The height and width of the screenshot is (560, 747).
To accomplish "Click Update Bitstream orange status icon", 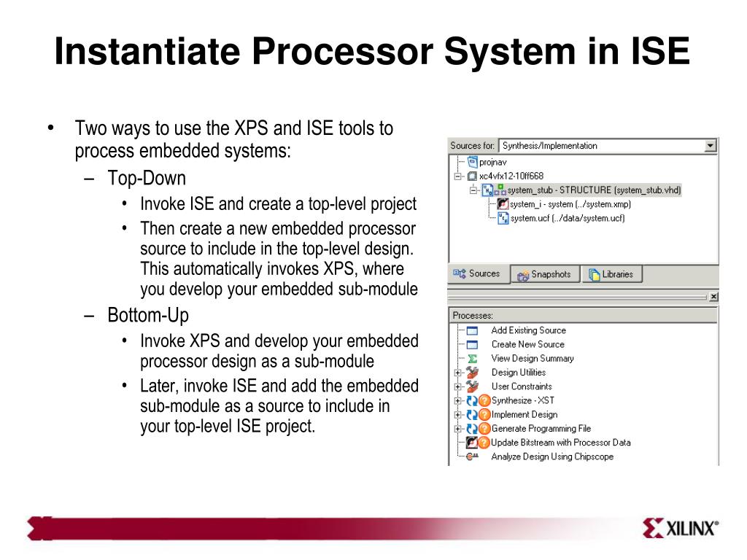I will (484, 443).
